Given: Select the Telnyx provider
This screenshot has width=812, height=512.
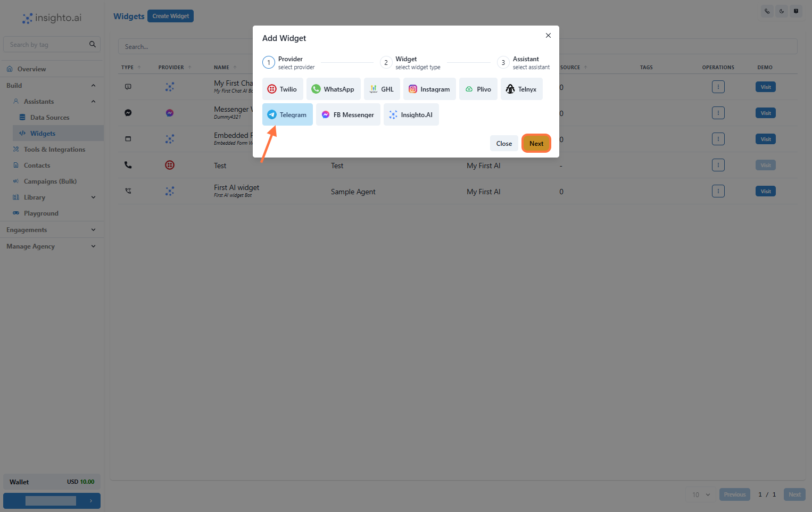Looking at the screenshot, I should [521, 89].
